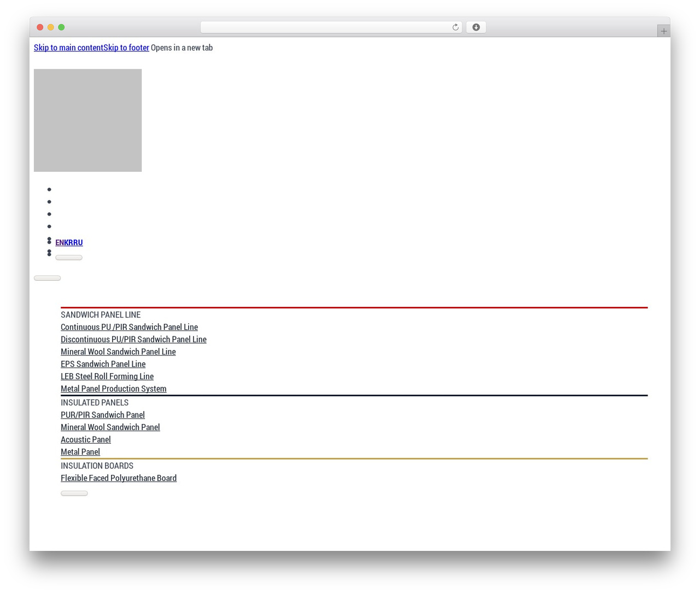
Task: Switch language to EN
Action: coord(60,242)
